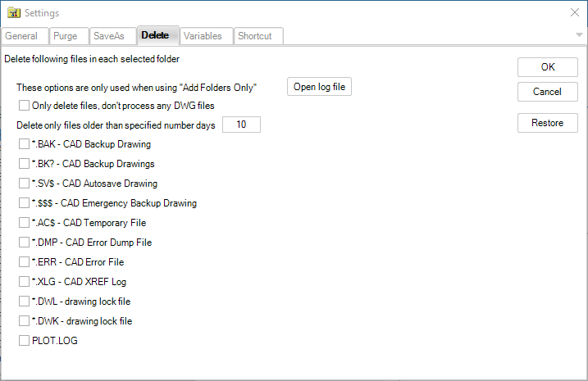Close the Settings dialog window
The width and height of the screenshot is (588, 381).
tap(574, 13)
